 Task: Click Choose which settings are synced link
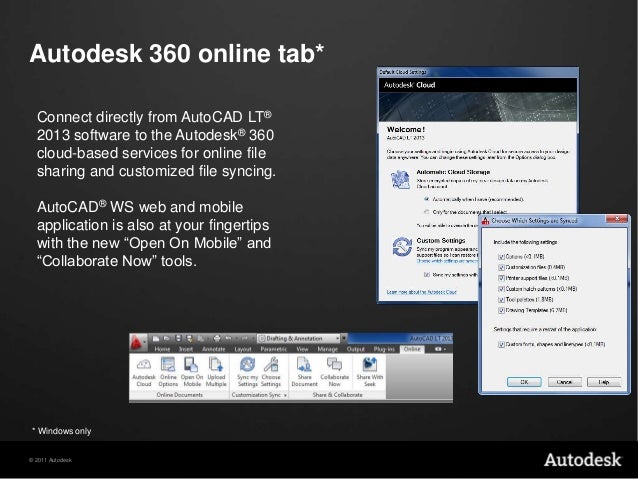[x=447, y=261]
